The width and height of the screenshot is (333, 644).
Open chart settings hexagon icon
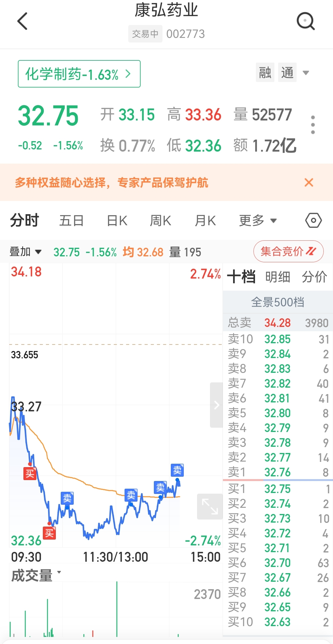tap(314, 221)
